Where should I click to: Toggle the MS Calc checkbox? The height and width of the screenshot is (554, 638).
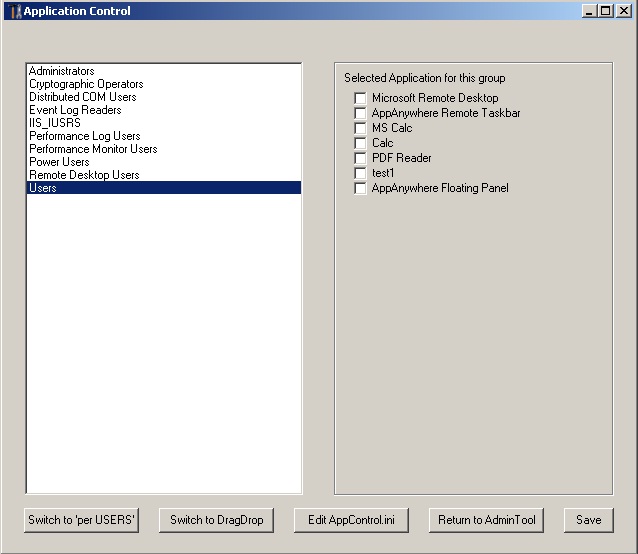click(x=361, y=129)
